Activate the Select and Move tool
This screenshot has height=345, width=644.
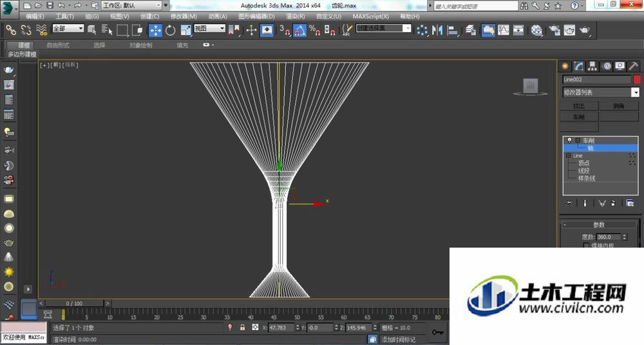(155, 30)
